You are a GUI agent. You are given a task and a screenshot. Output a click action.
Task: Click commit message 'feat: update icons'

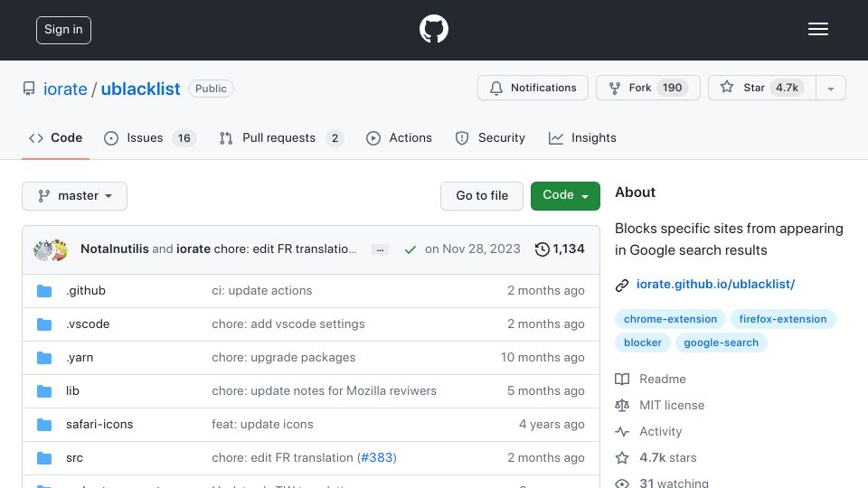point(262,425)
